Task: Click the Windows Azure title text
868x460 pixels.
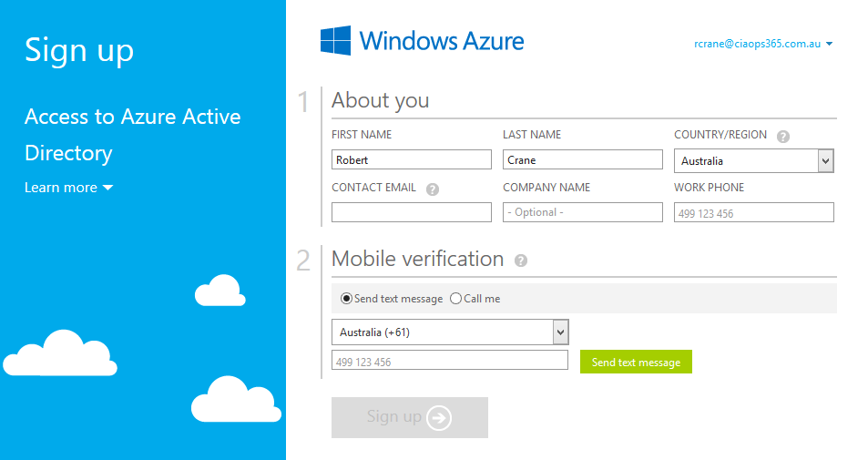Action: [442, 41]
